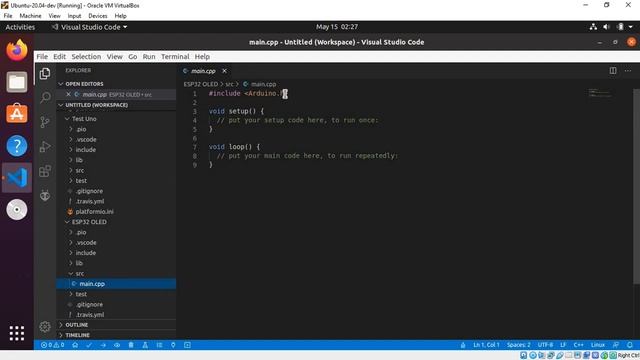Open Files from the Ubuntu dock

point(17,82)
